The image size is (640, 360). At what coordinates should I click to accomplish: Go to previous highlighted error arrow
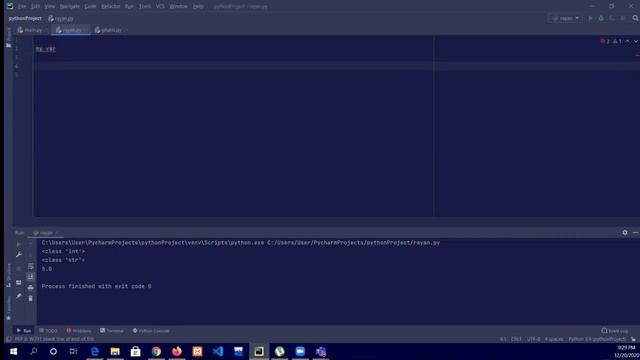pos(627,41)
